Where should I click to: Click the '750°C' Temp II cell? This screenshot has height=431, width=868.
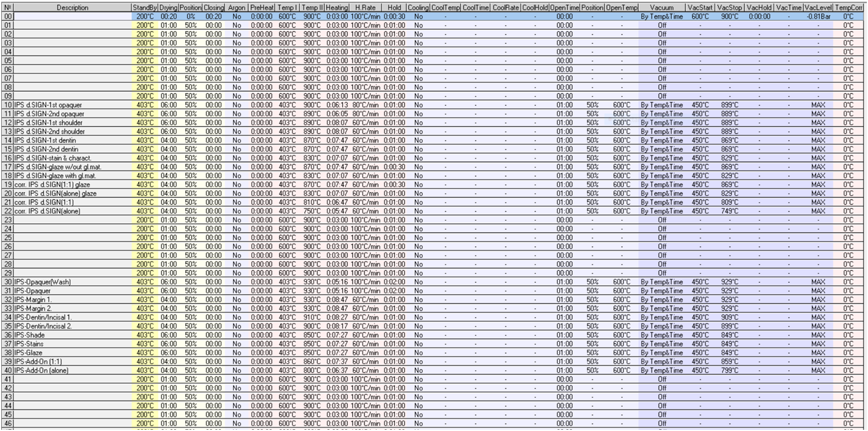point(312,211)
